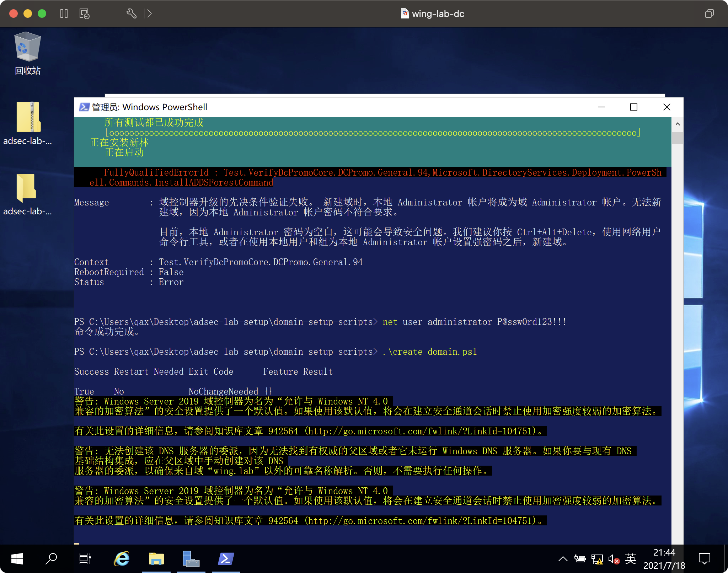This screenshot has width=728, height=573.
Task: Close the PowerShell window
Action: 667,107
